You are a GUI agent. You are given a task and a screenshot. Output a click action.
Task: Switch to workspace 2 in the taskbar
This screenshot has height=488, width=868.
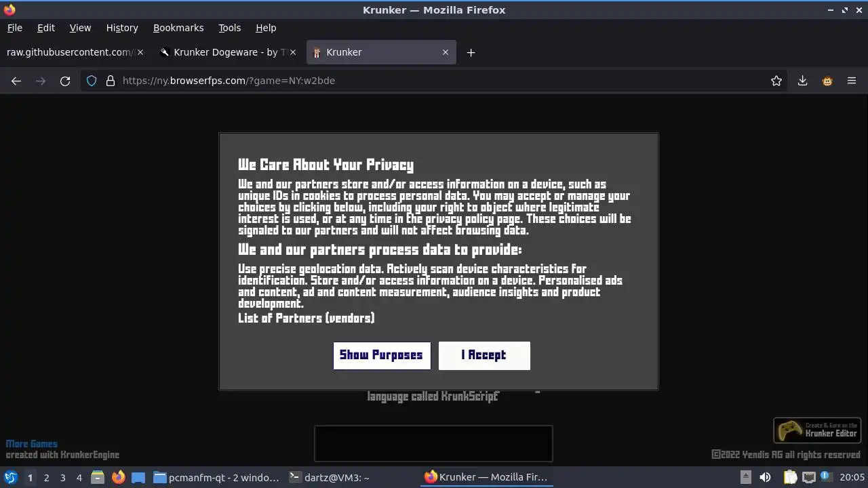46,477
